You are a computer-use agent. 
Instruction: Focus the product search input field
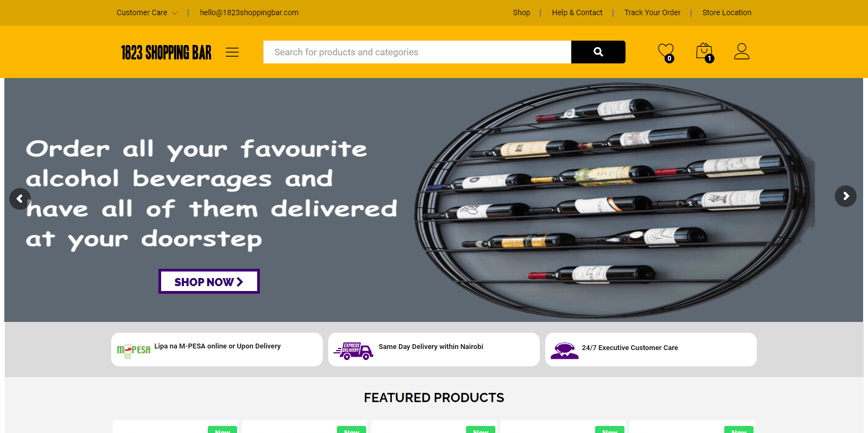pos(417,52)
